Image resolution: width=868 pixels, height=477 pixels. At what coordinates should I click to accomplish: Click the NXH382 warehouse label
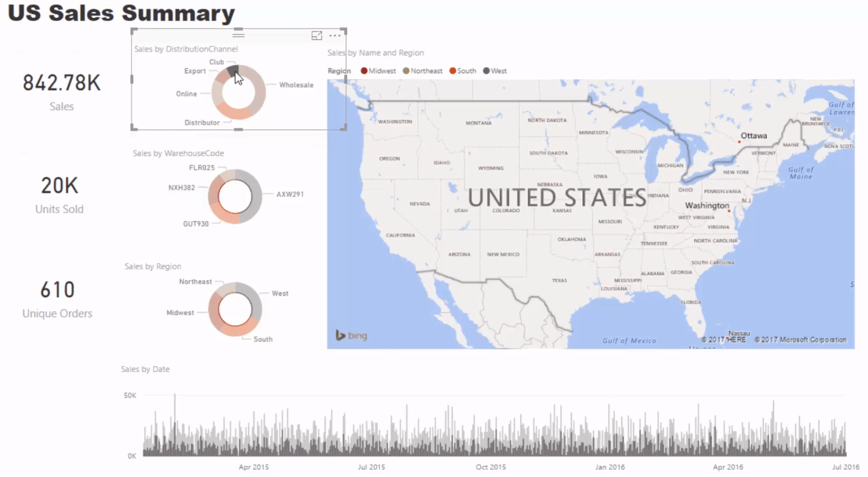[x=181, y=187]
